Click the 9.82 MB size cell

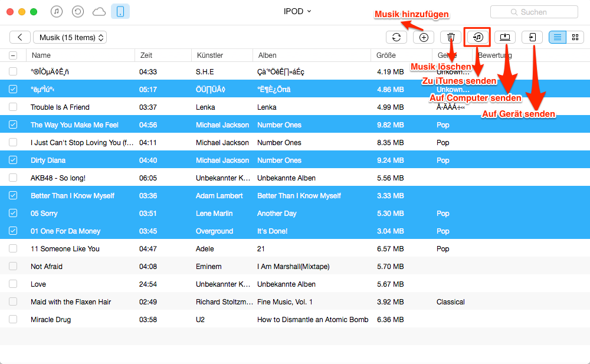pyautogui.click(x=390, y=125)
